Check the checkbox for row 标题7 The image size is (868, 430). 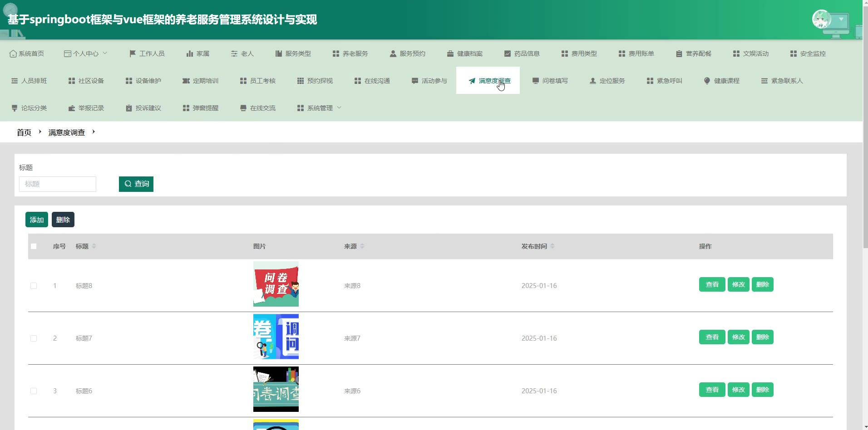coord(34,338)
